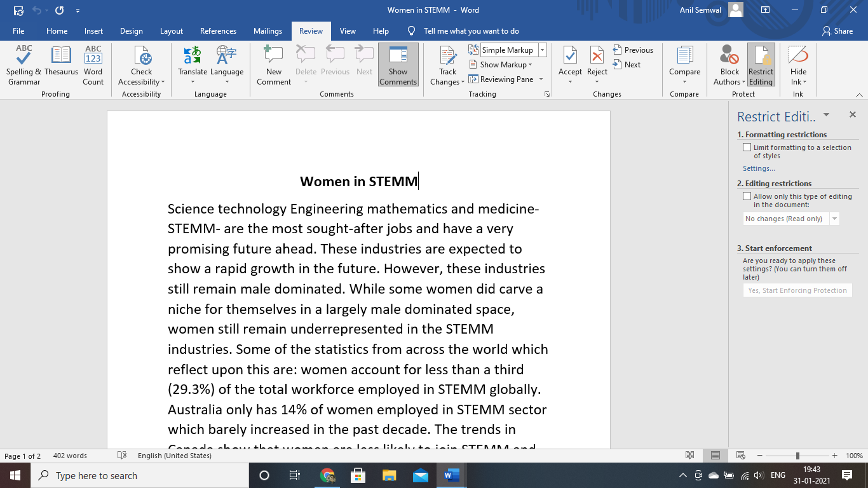Image resolution: width=868 pixels, height=488 pixels.
Task: Insert a New Comment
Action: [274, 65]
